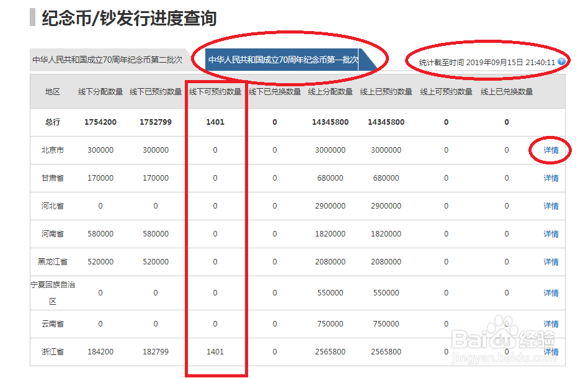This screenshot has height=378, width=588.
Task: Open 详情 link for 河北省
Action: coord(551,206)
